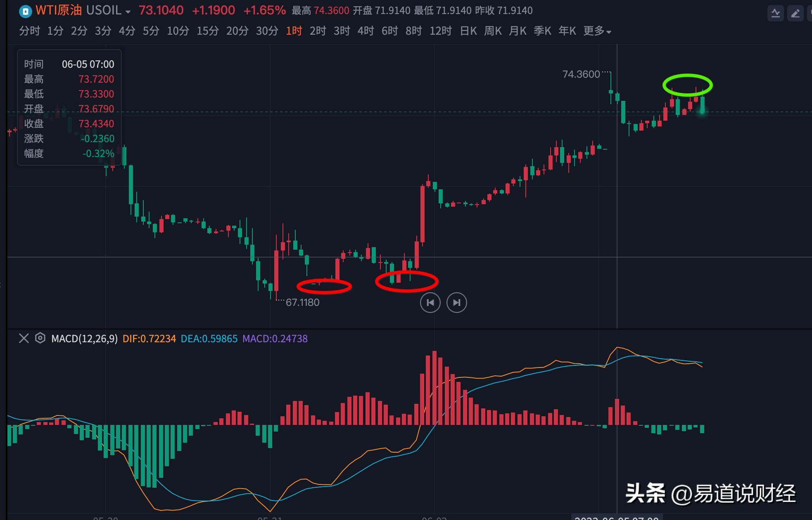
Task: Open MACD indicator settings hexagon icon
Action: [x=40, y=338]
